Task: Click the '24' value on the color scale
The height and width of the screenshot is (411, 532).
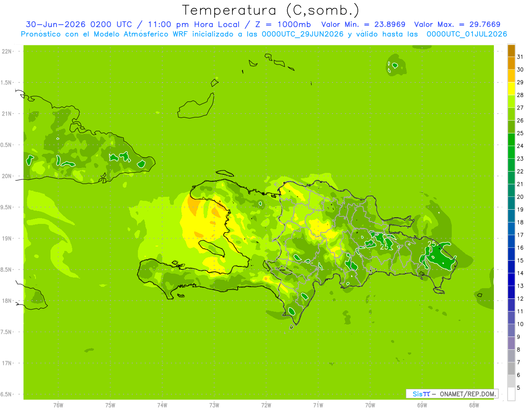Action: pyautogui.click(x=520, y=146)
